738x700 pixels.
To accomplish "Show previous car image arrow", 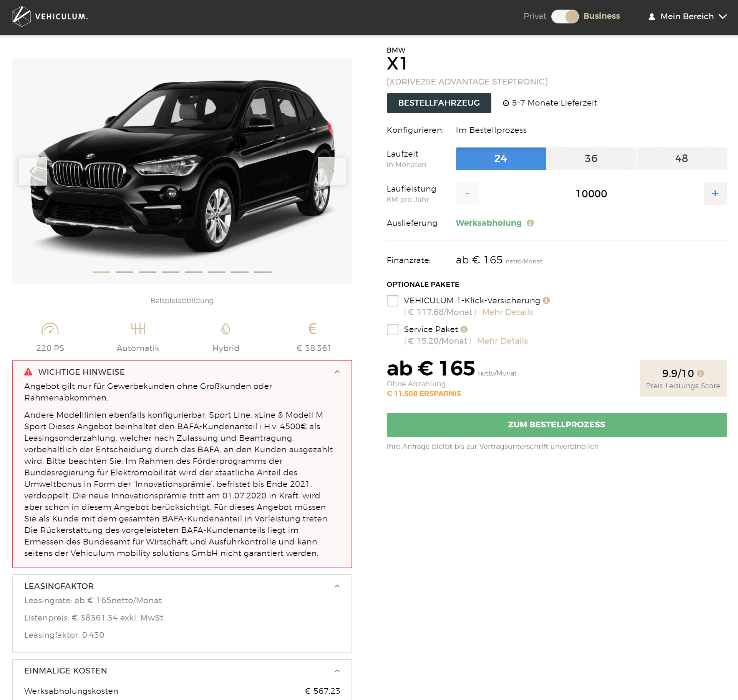I will 33,171.
